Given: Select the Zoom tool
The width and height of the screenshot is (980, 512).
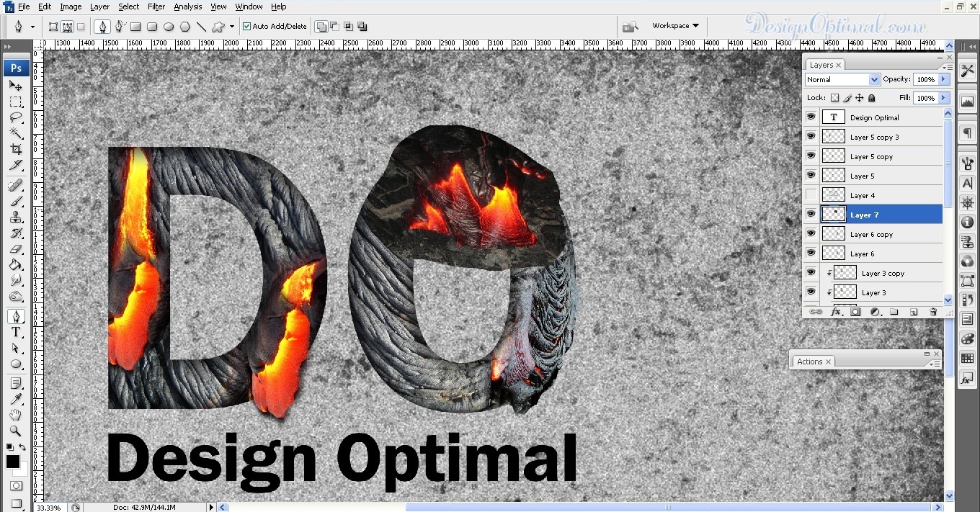Looking at the screenshot, I should click(x=16, y=431).
